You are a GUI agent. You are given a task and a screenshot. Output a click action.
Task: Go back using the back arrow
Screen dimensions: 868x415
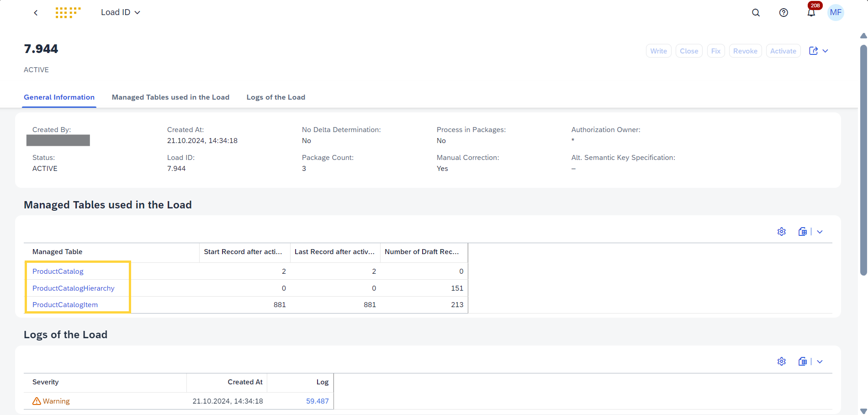36,13
